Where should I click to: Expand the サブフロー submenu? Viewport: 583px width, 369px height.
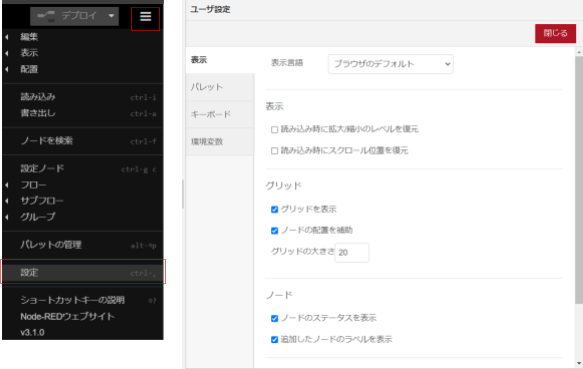pyautogui.click(x=83, y=201)
